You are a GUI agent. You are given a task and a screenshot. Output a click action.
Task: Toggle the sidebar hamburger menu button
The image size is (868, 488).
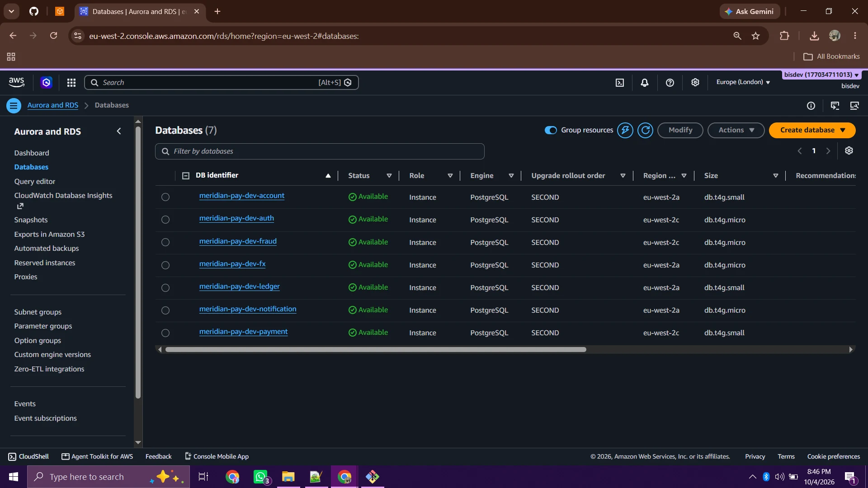click(14, 106)
